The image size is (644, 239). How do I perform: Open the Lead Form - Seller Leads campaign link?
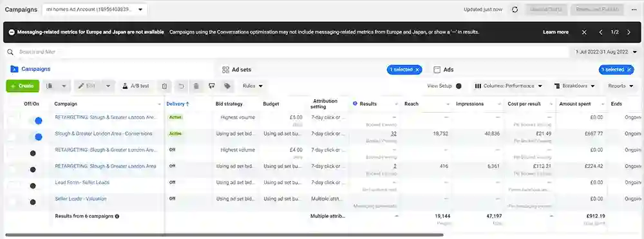[x=82, y=182]
